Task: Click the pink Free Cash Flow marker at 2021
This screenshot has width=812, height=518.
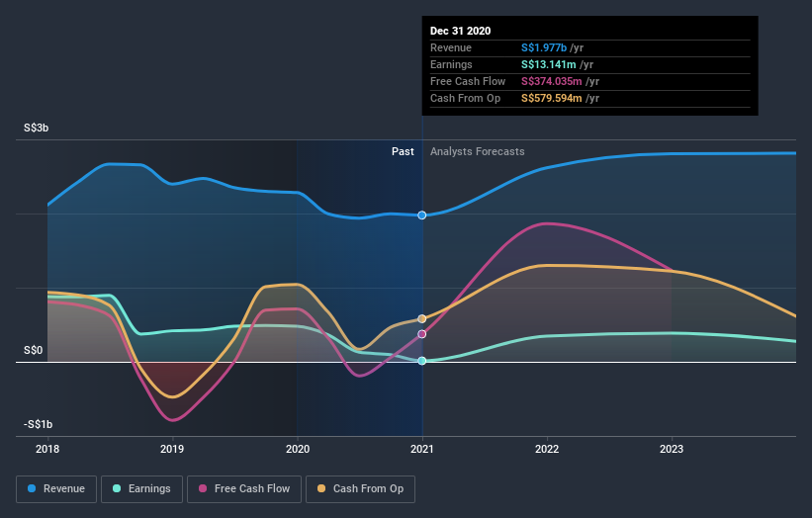Action: pos(422,334)
